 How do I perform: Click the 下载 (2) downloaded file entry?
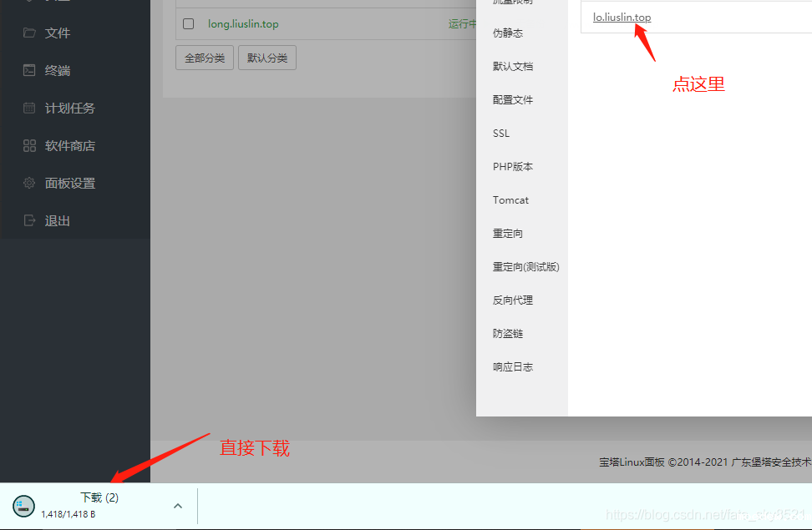point(99,497)
